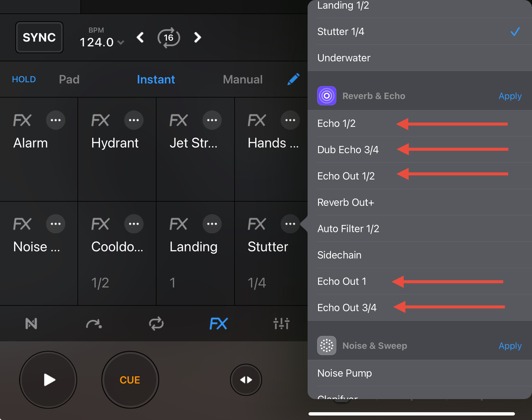
Task: Select the FX tab icon in bottom bar
Action: [219, 323]
